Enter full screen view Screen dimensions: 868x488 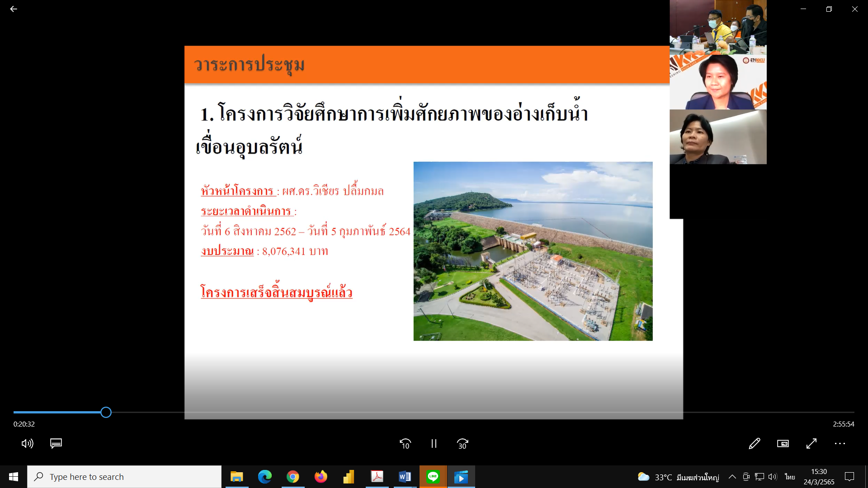pyautogui.click(x=811, y=444)
